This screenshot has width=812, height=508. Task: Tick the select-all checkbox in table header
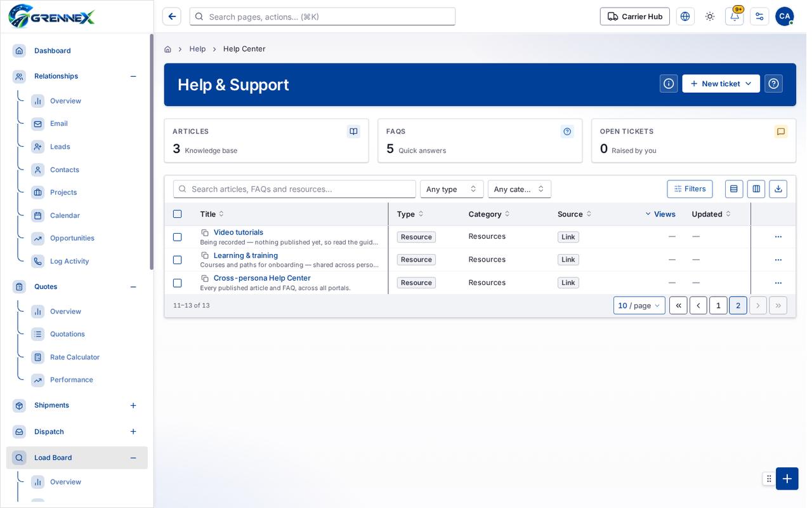[178, 214]
